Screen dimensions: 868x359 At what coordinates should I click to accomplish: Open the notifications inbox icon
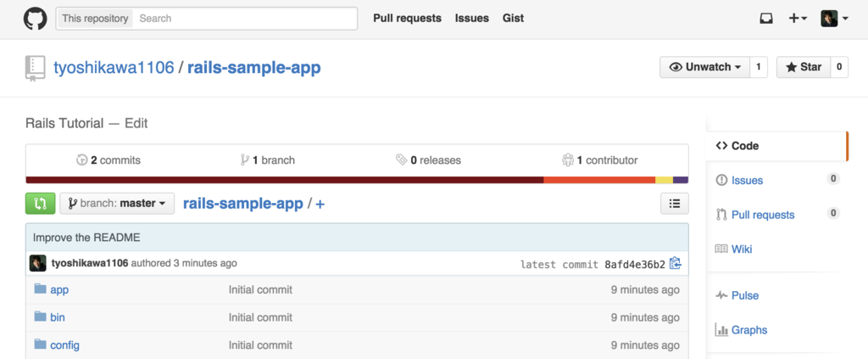(x=766, y=18)
